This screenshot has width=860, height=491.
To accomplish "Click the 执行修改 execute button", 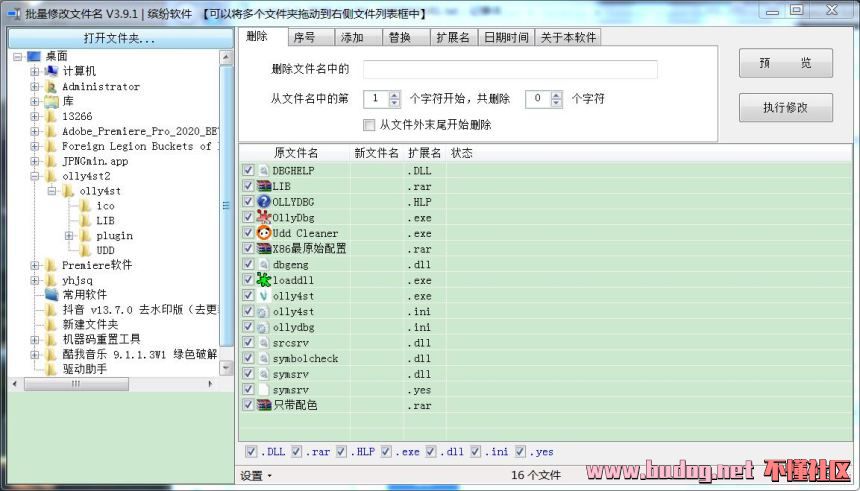I will [785, 108].
